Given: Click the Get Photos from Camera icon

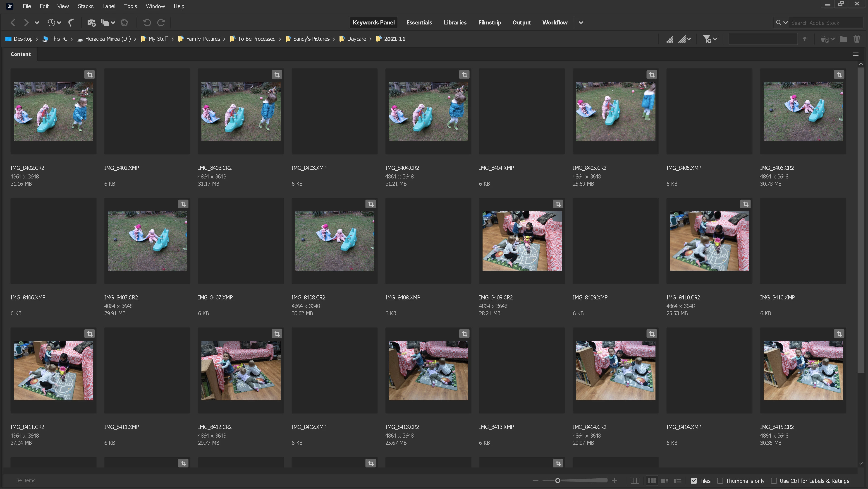Looking at the screenshot, I should click(91, 23).
